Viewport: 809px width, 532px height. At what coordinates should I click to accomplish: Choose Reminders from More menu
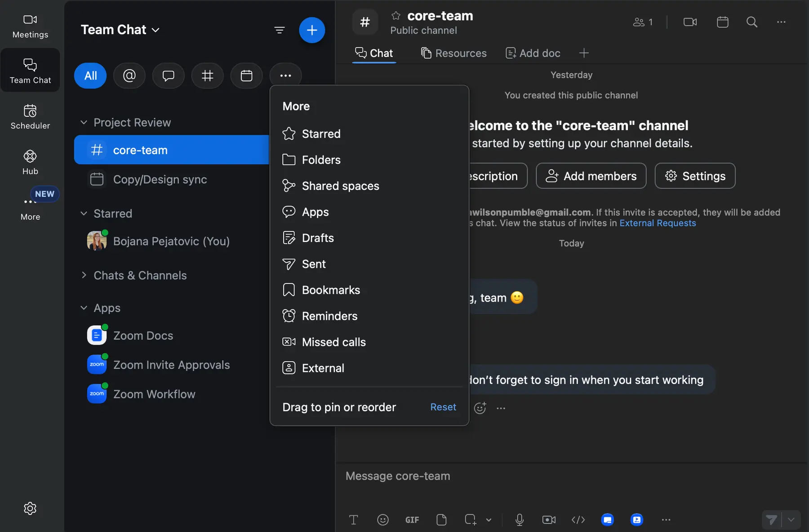tap(369, 316)
